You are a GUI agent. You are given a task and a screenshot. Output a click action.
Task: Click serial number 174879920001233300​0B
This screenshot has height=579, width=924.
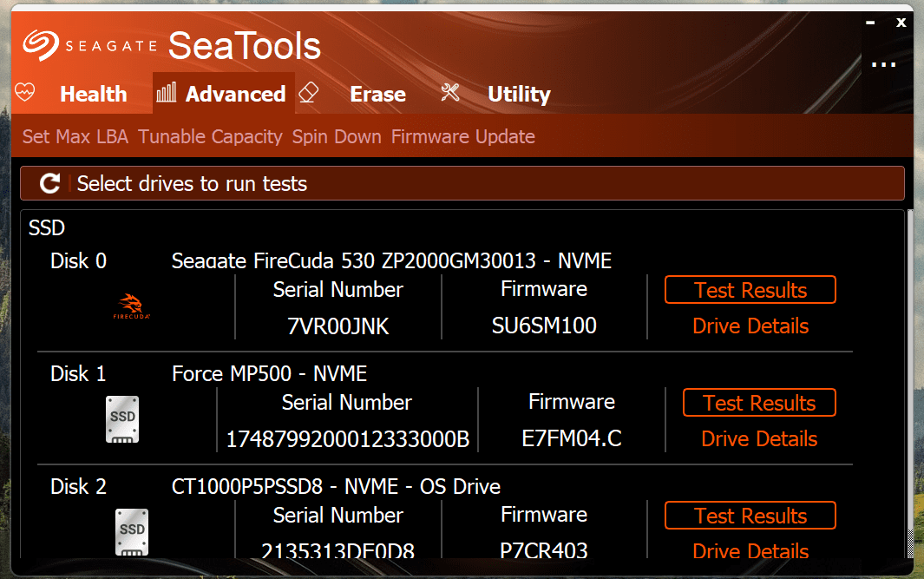348,439
